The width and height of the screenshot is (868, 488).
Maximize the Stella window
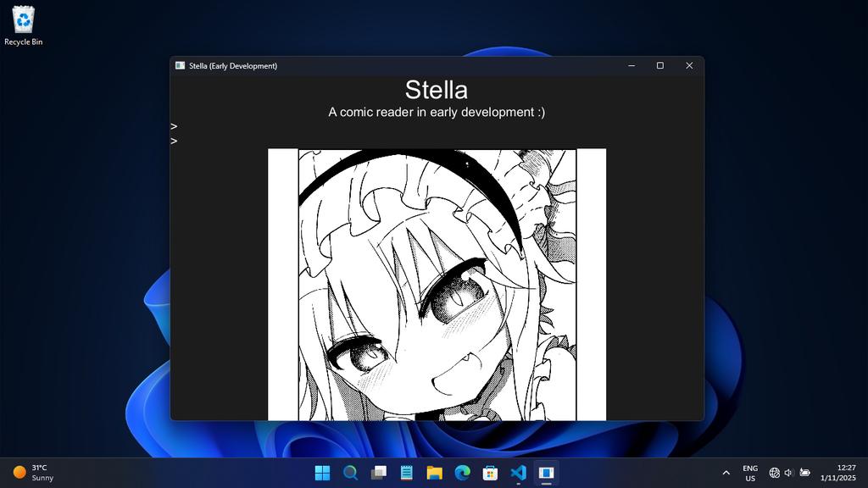point(660,65)
